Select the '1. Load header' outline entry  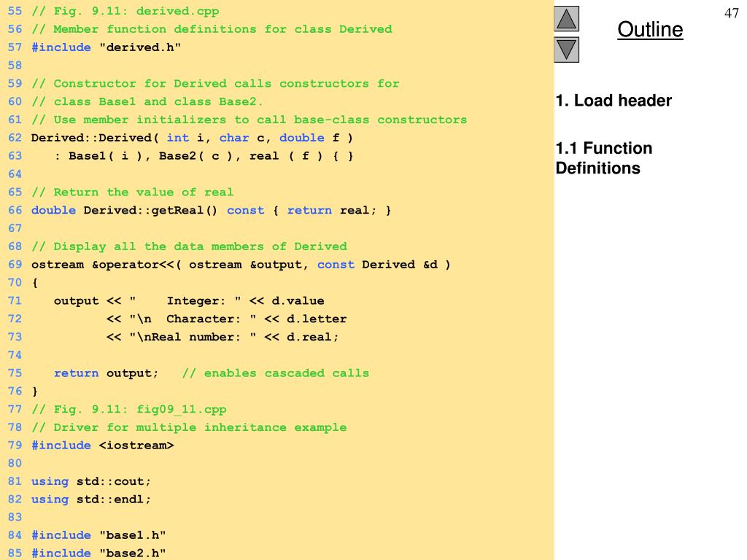point(614,101)
